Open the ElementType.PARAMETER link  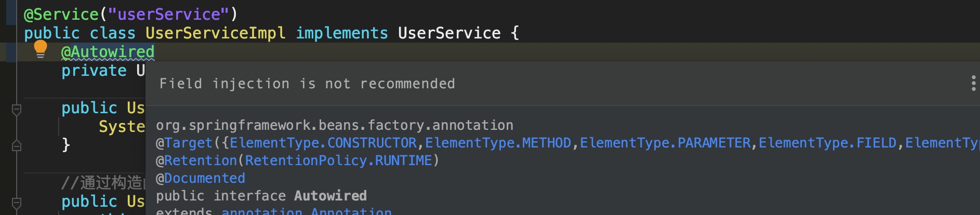click(665, 143)
